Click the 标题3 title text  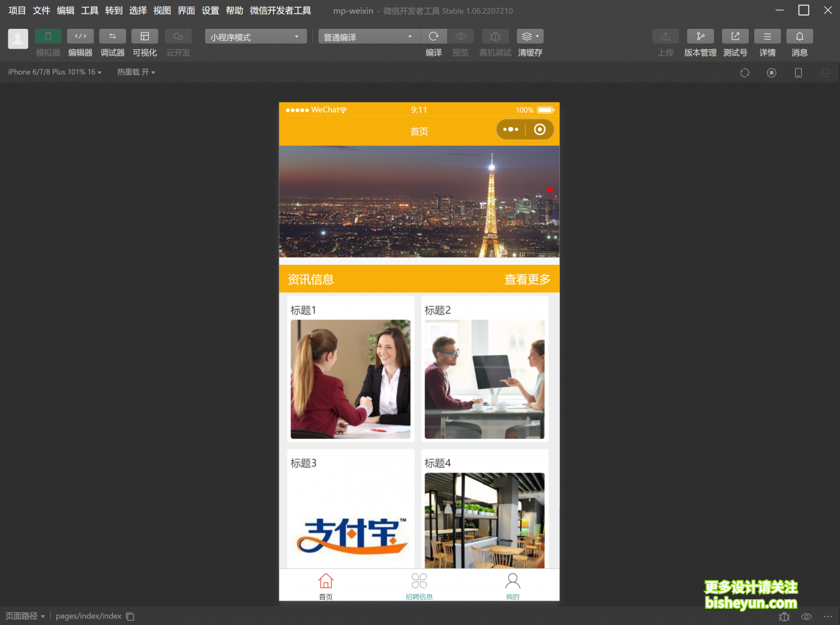(303, 463)
